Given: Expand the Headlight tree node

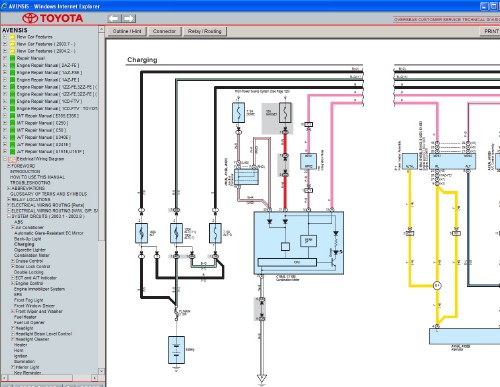Looking at the screenshot, I should [x=13, y=328].
